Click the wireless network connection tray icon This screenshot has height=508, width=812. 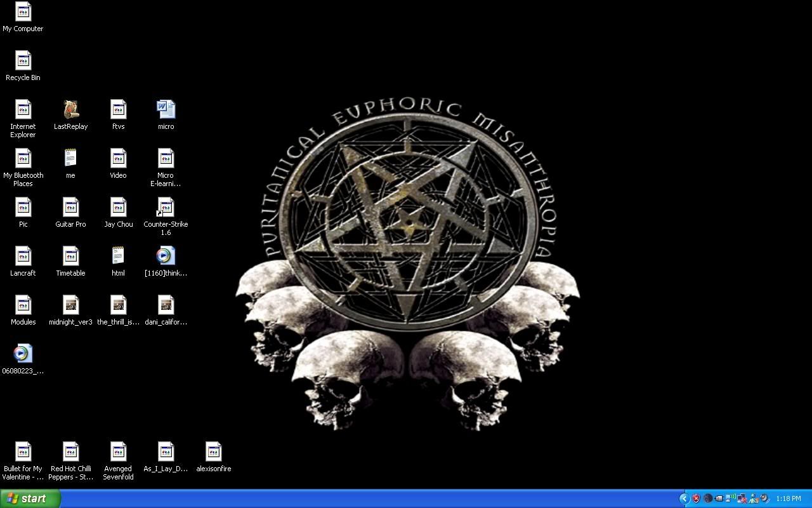pyautogui.click(x=730, y=498)
